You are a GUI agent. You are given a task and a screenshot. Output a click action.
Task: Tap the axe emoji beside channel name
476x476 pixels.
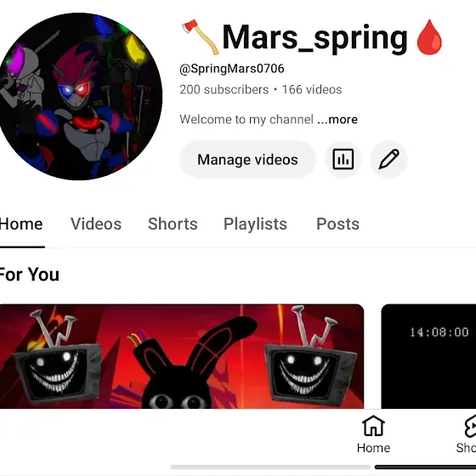(x=200, y=37)
